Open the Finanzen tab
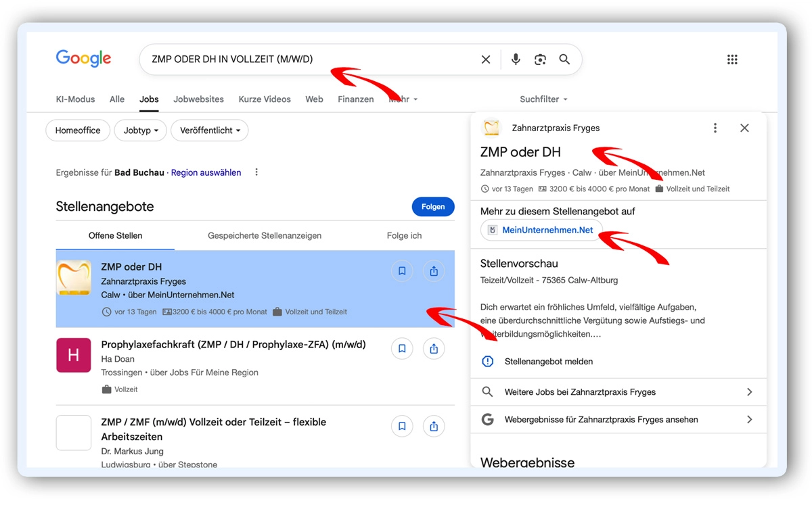 click(x=356, y=99)
